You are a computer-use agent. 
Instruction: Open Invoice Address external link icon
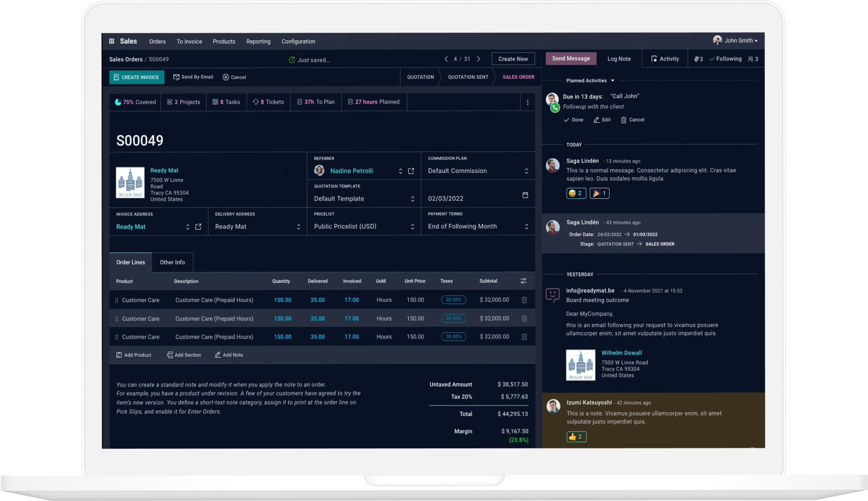(198, 227)
